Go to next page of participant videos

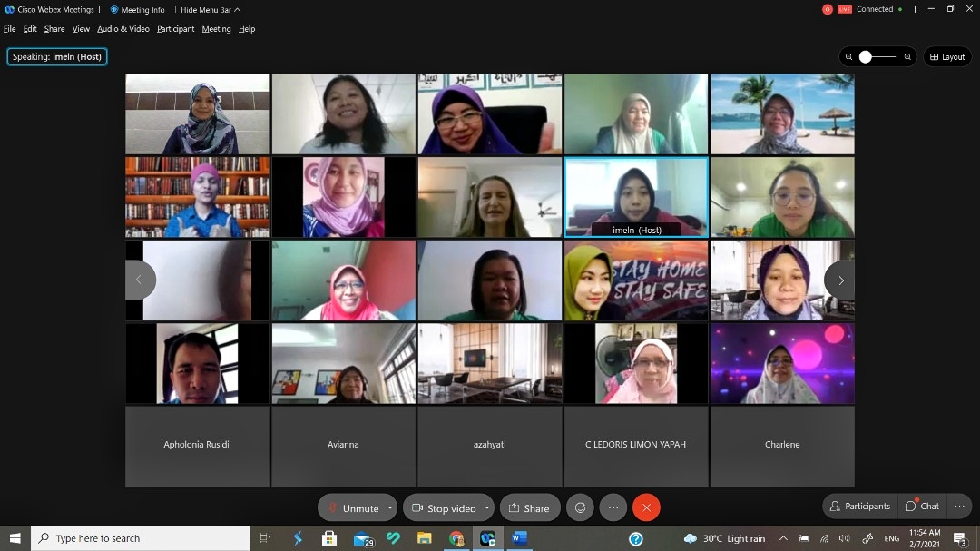pyautogui.click(x=840, y=280)
